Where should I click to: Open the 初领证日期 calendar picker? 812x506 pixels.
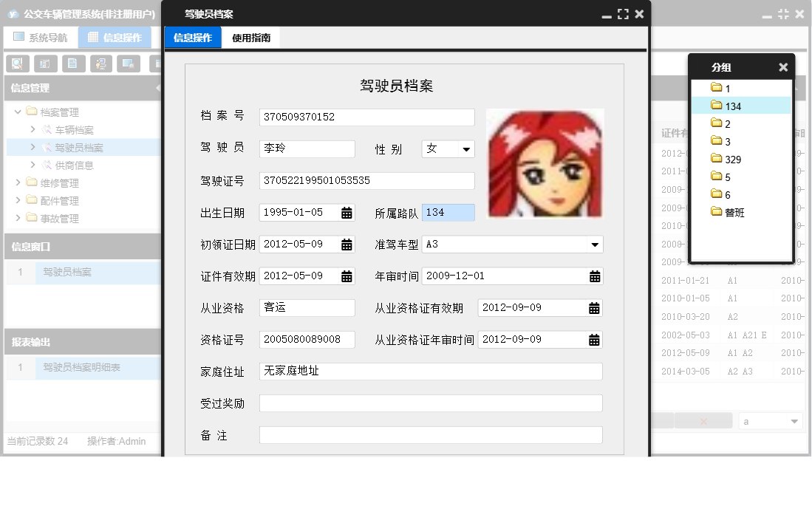pyautogui.click(x=346, y=244)
